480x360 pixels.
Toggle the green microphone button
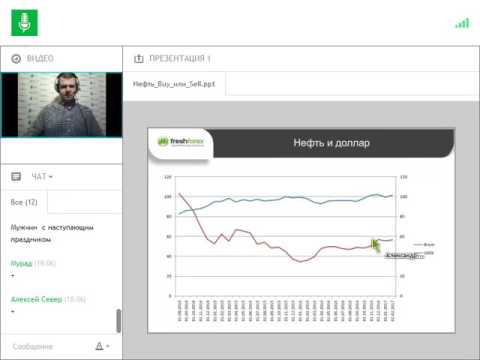(x=24, y=23)
